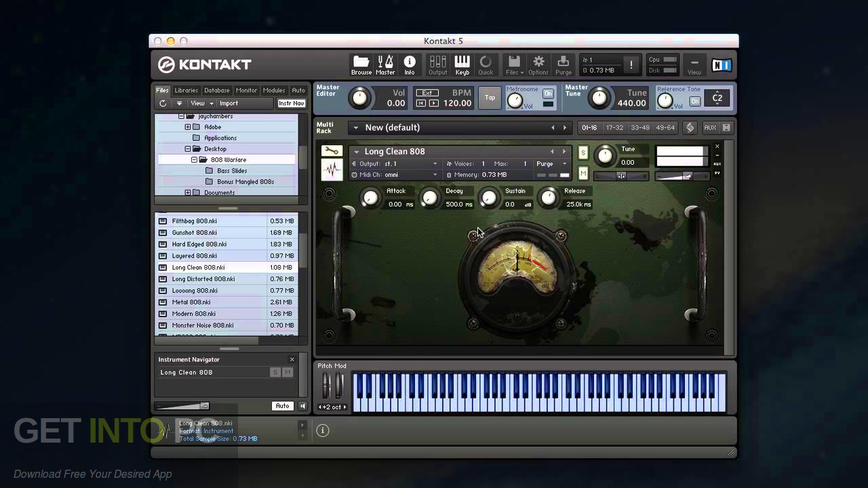Click the eject icon in browser toolbar
The image size is (868, 488).
pyautogui.click(x=179, y=103)
